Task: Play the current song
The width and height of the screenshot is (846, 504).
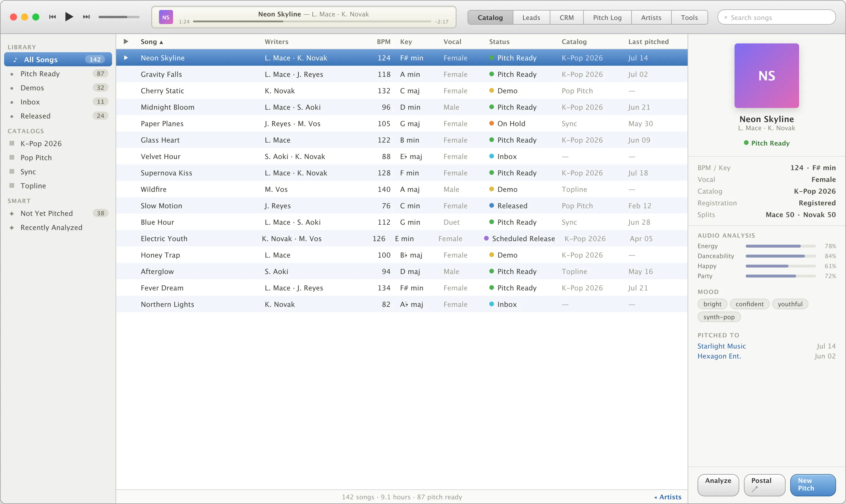Action: [69, 17]
